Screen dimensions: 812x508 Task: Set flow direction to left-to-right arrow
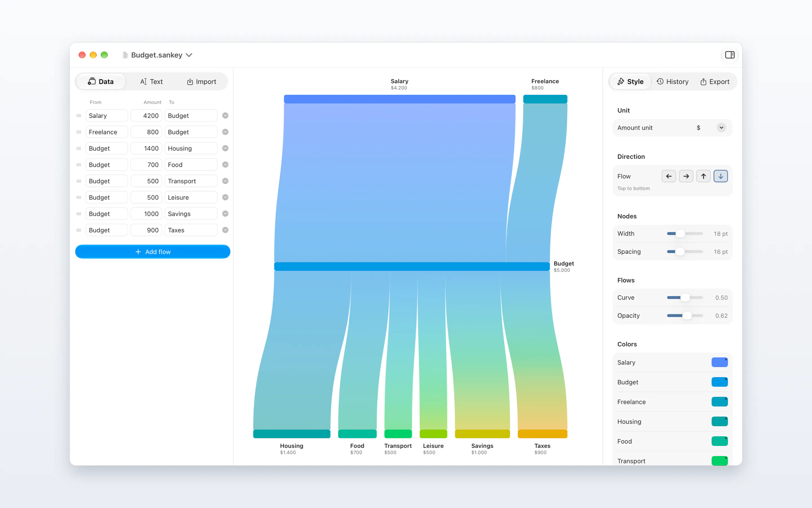click(686, 176)
